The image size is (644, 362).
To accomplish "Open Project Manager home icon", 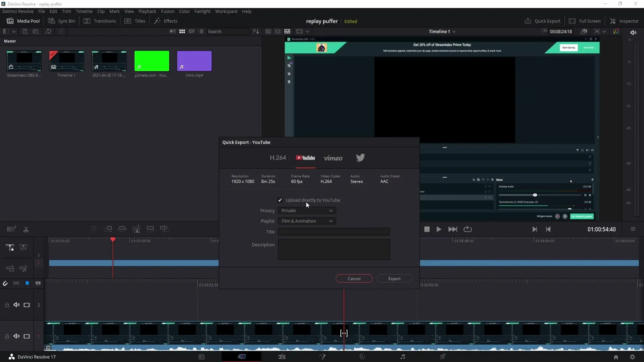I will (x=616, y=357).
